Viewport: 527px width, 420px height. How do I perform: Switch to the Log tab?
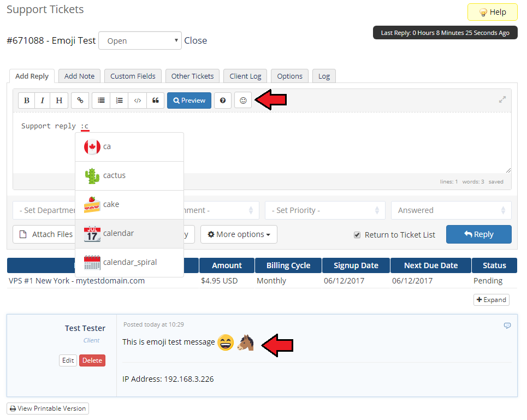coord(324,76)
